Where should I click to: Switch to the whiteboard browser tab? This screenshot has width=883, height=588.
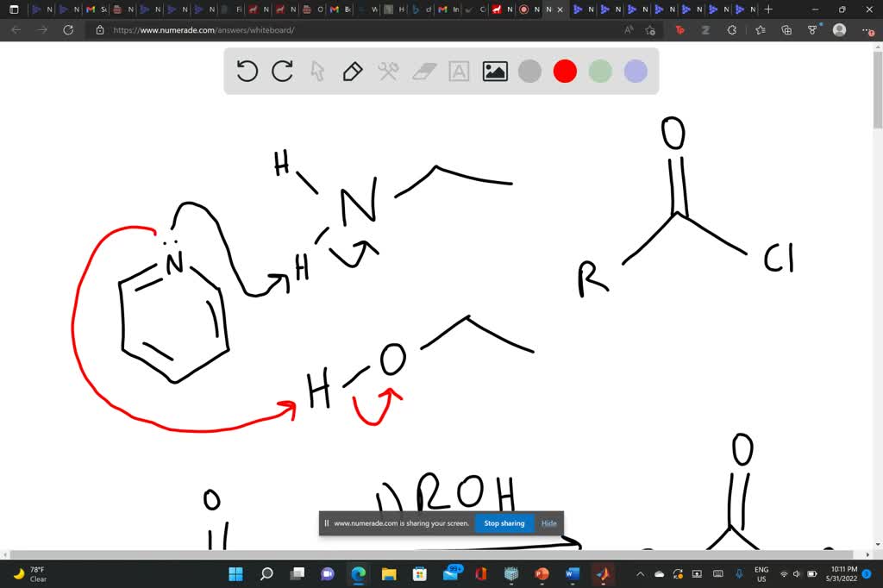(549, 9)
